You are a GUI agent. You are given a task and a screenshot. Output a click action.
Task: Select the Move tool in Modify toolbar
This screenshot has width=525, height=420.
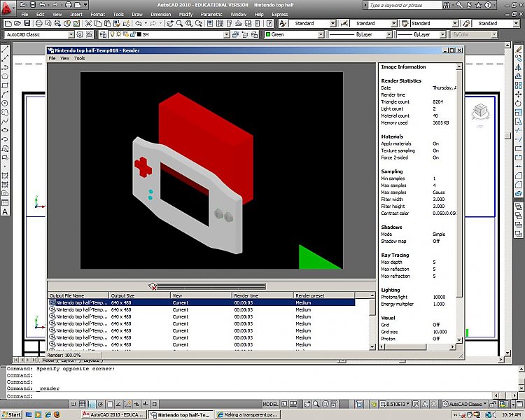coord(518,94)
